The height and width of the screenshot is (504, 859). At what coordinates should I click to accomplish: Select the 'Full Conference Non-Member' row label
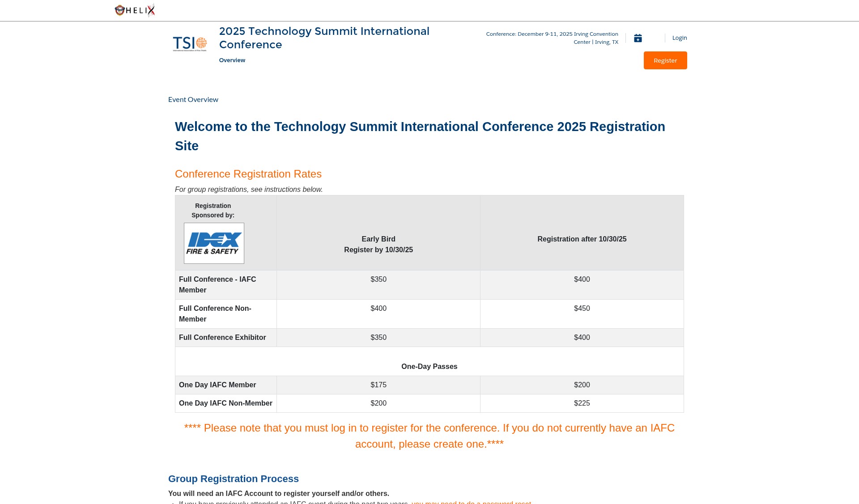(x=226, y=314)
